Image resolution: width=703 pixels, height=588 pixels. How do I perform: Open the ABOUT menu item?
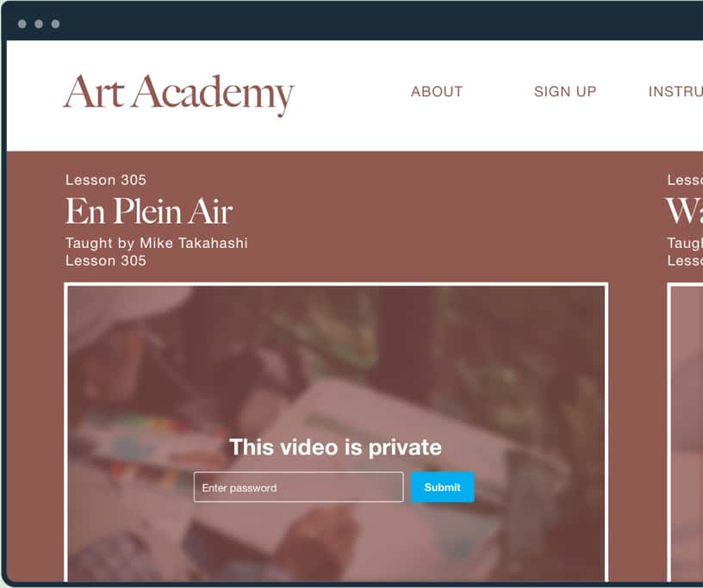(x=437, y=91)
